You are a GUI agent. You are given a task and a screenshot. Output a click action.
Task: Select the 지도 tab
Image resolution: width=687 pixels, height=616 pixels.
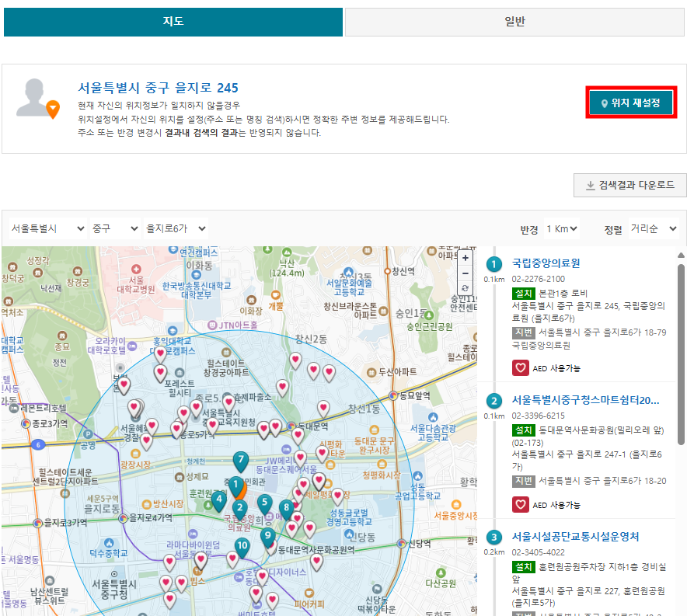click(173, 22)
